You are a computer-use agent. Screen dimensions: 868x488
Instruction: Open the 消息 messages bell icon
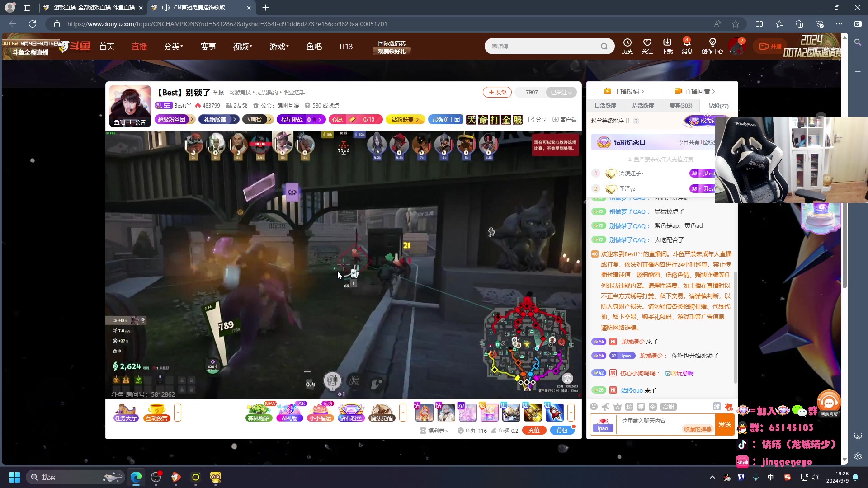(x=687, y=46)
